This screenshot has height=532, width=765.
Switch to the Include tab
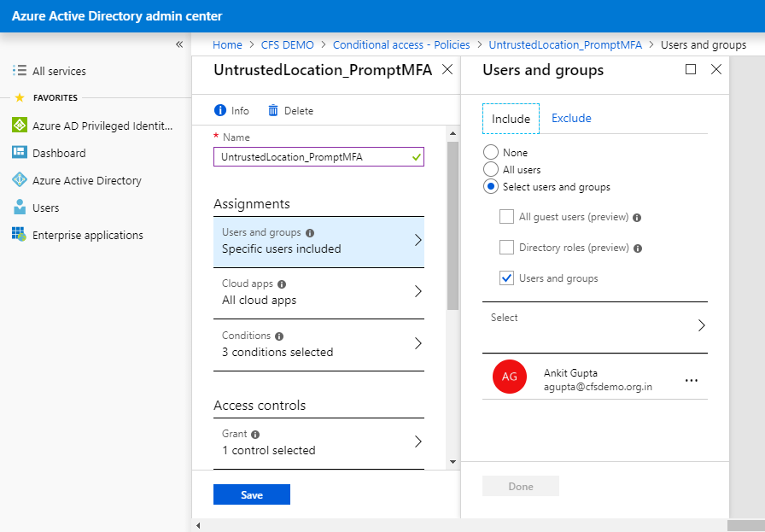(511, 119)
